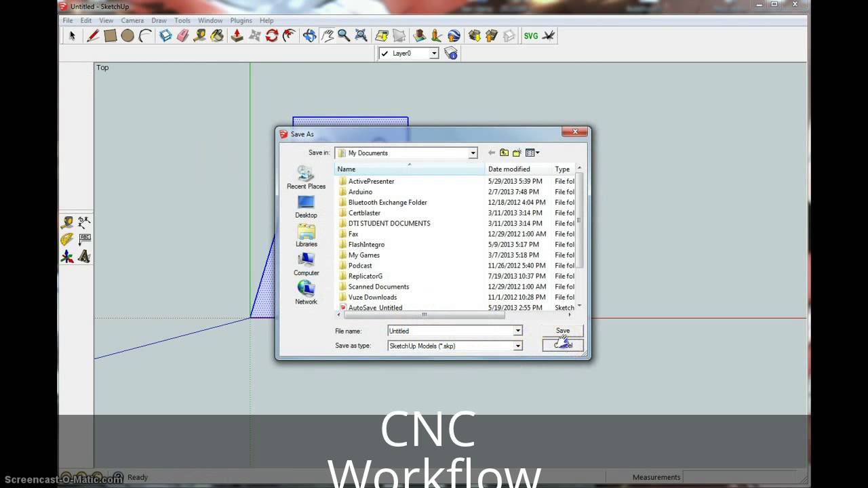Open the Edit menu
Image resolution: width=868 pixels, height=488 pixels.
point(86,20)
